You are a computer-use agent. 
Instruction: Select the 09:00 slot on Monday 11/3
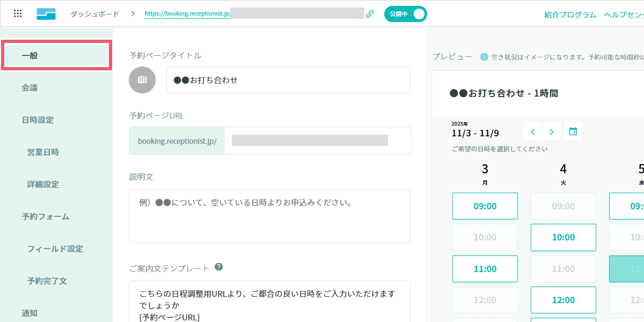[x=485, y=206]
